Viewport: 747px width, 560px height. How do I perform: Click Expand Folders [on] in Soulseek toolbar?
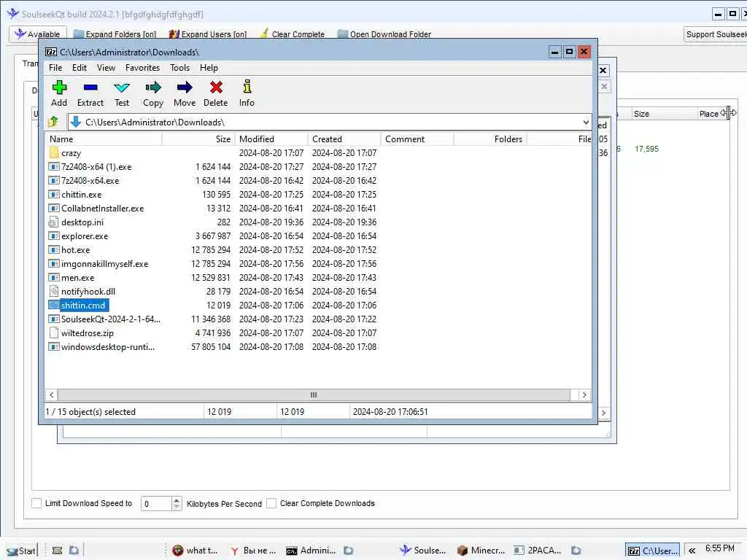point(115,34)
